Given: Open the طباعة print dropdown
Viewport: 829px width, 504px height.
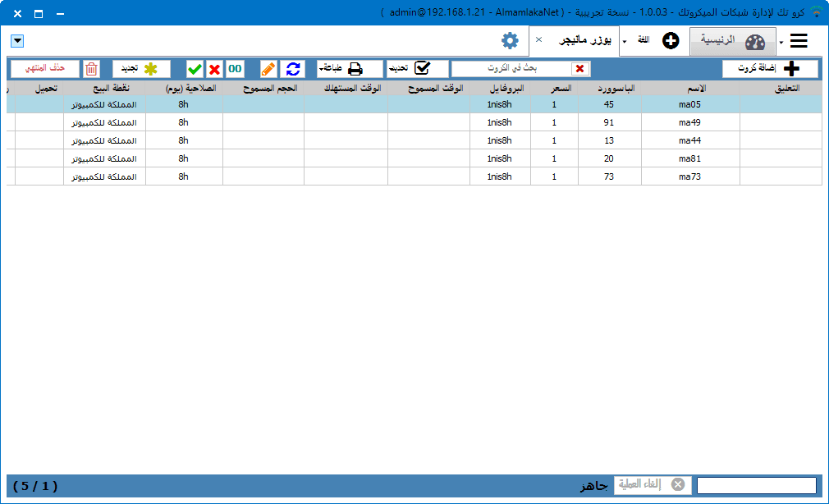Looking at the screenshot, I should [350, 69].
